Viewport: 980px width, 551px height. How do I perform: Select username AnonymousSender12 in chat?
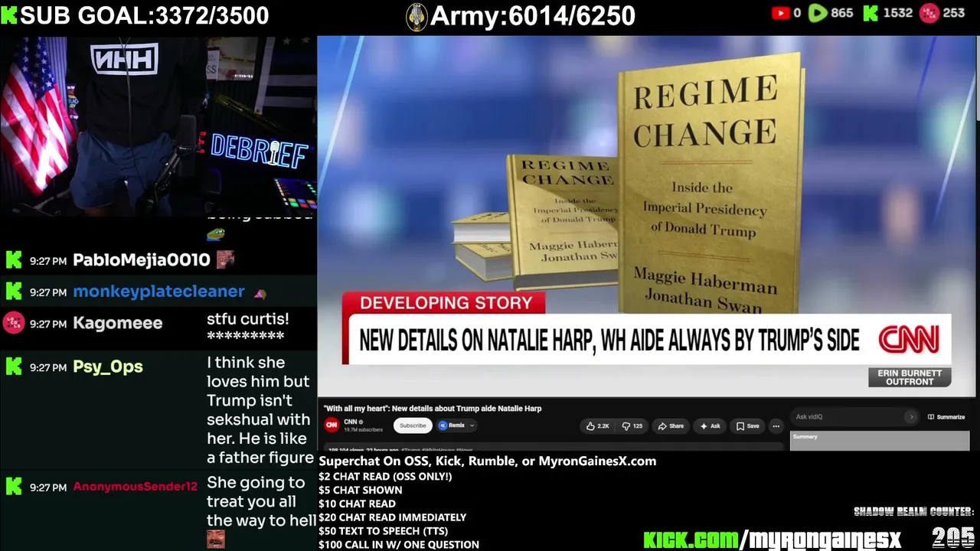[x=135, y=487]
